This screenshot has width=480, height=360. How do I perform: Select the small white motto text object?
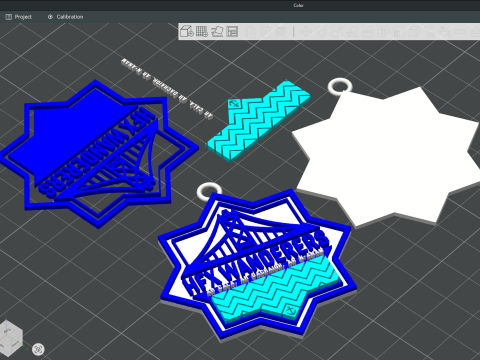pos(166,88)
